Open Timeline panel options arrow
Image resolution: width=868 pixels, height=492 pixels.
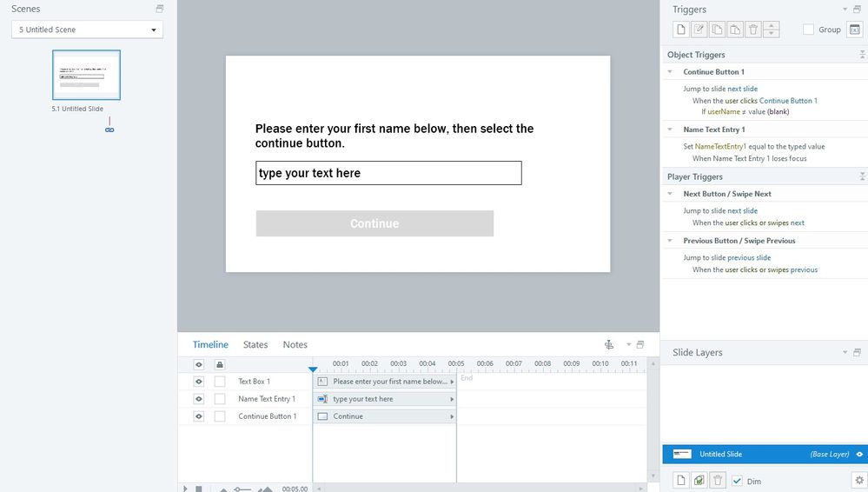click(628, 344)
